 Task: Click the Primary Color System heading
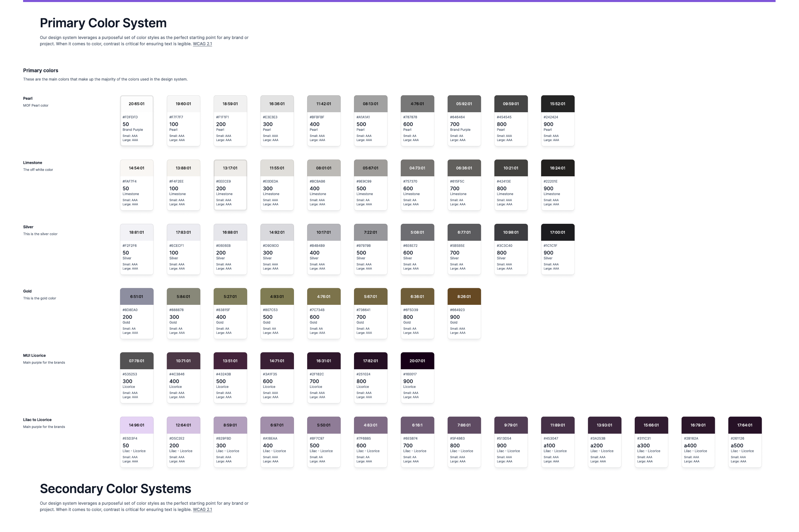click(103, 23)
